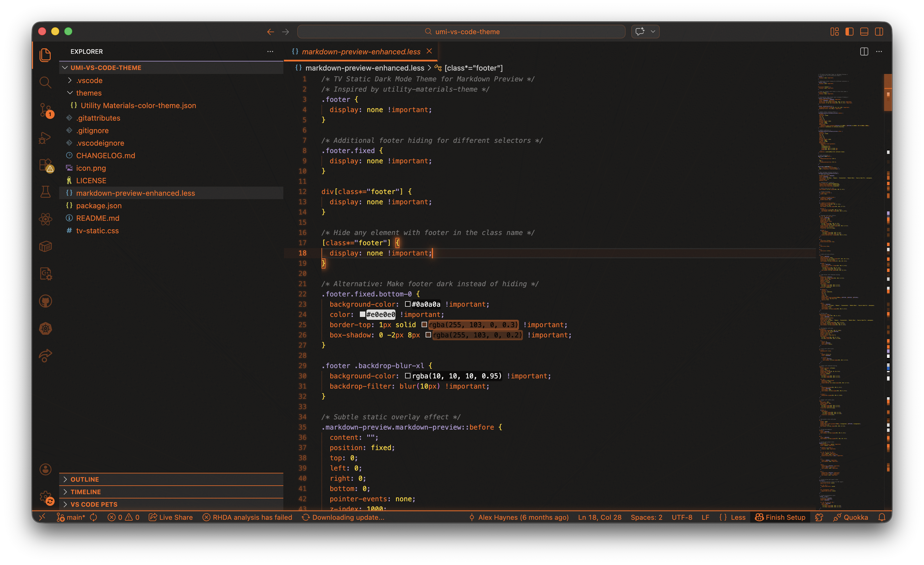Click errors and warnings count

tap(123, 517)
